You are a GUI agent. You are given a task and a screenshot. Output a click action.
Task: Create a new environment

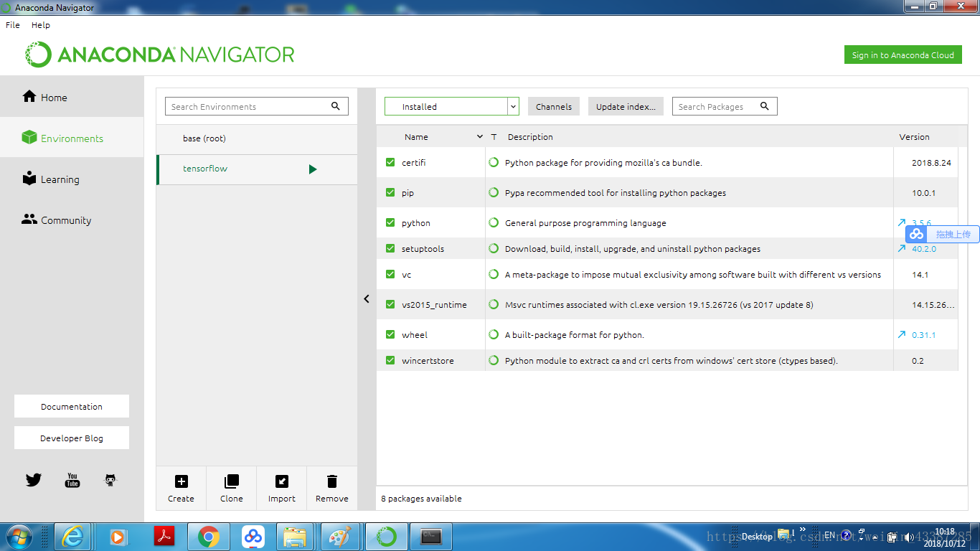(x=181, y=489)
